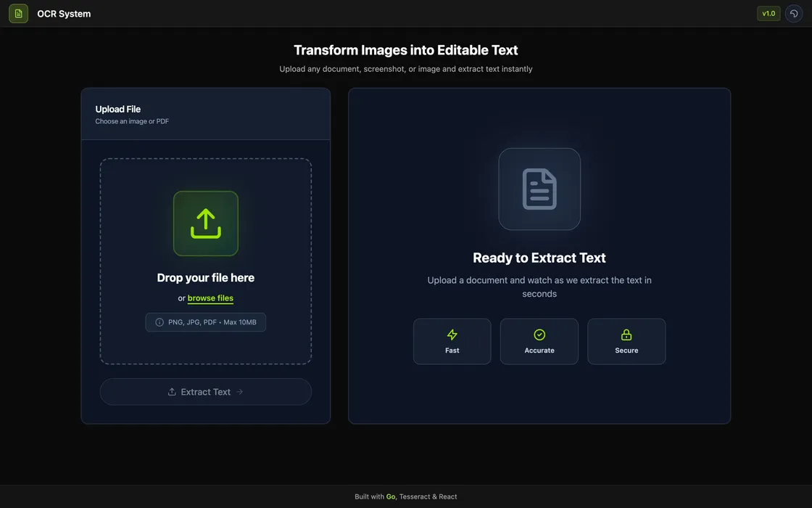The width and height of the screenshot is (812, 508).
Task: Click the Ready to Extract Text heading
Action: tap(539, 258)
